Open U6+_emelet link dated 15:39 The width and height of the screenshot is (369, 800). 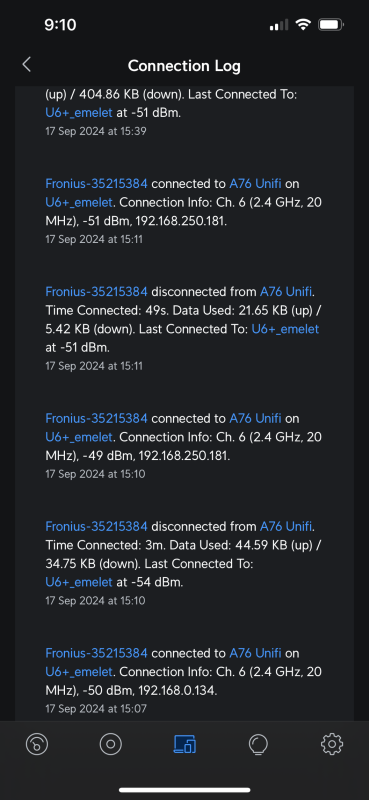click(x=79, y=113)
